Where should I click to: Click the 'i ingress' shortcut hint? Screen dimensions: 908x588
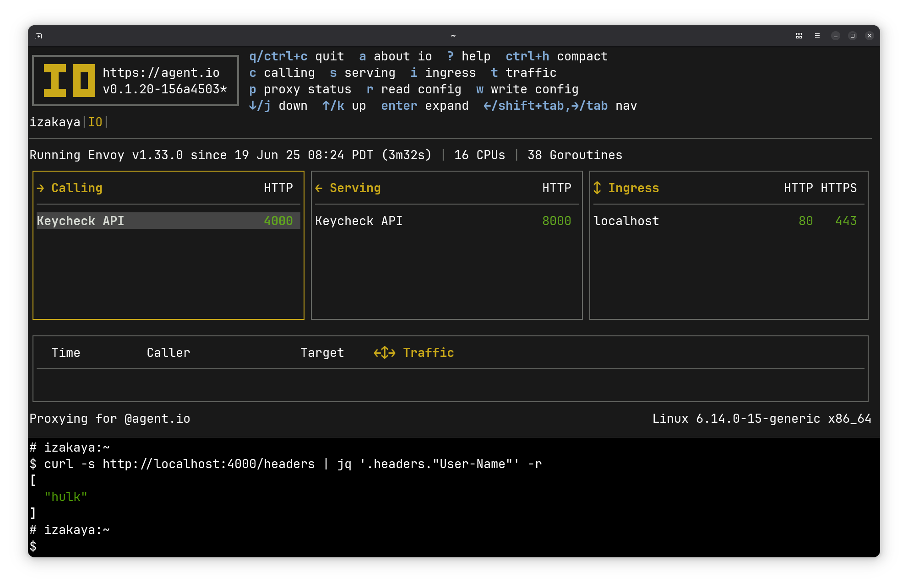(443, 73)
